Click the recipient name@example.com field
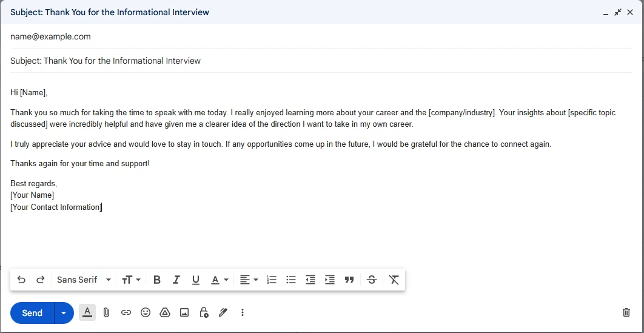This screenshot has height=333, width=644. [321, 36]
